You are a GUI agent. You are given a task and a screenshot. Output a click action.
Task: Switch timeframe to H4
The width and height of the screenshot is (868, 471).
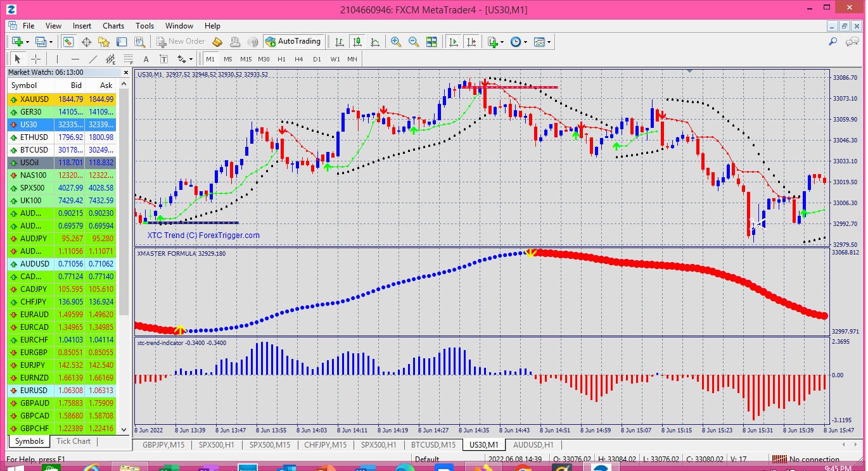point(299,59)
